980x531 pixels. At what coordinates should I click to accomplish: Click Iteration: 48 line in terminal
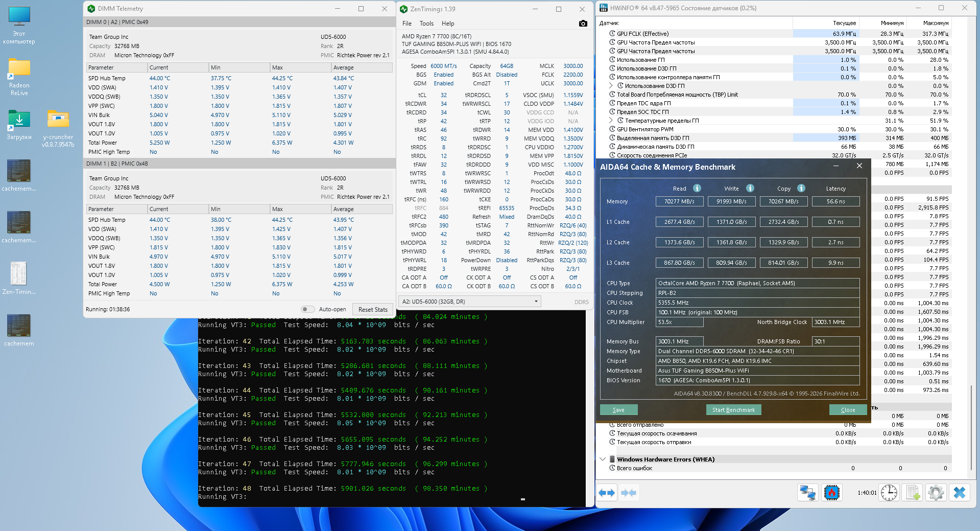pos(343,489)
